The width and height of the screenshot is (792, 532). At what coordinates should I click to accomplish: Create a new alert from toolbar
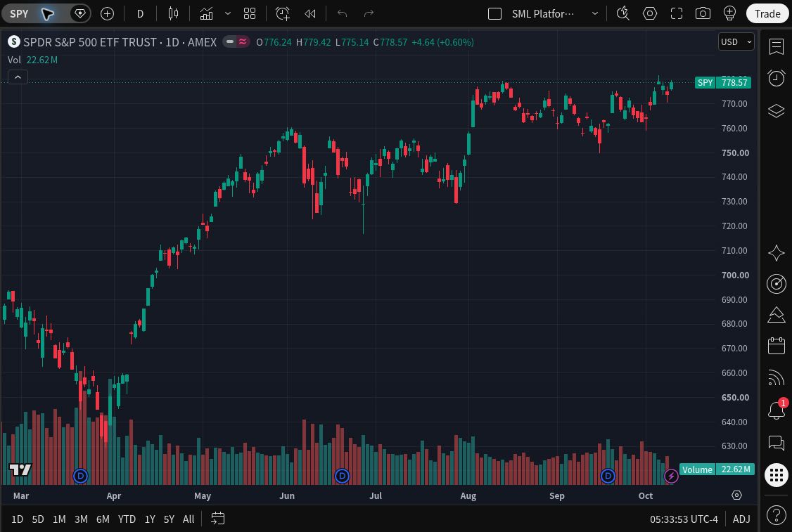pos(283,13)
